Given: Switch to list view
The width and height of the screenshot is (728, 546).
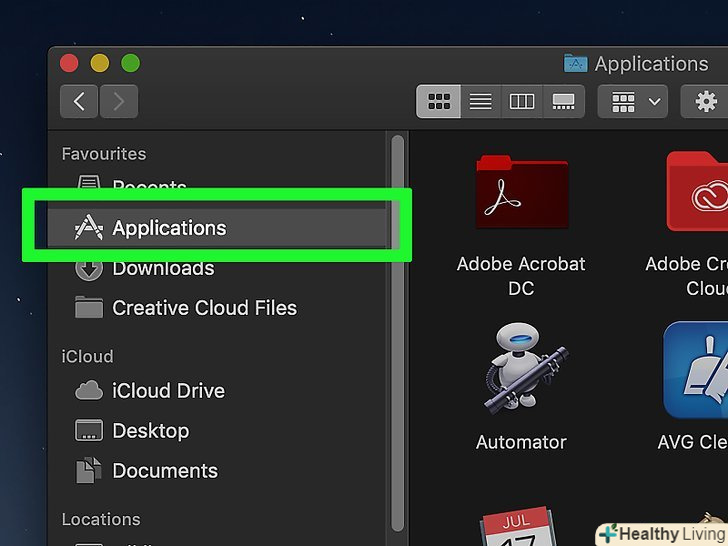Looking at the screenshot, I should click(x=481, y=101).
